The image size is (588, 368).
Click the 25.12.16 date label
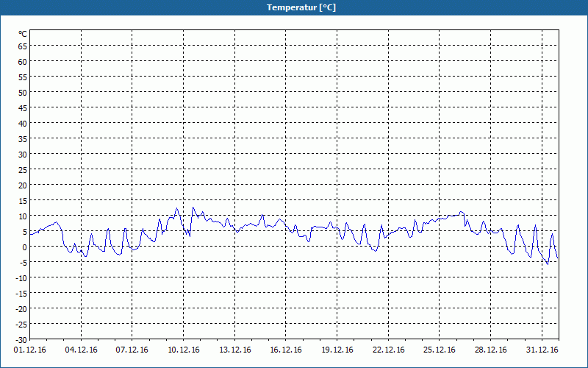tap(440, 350)
